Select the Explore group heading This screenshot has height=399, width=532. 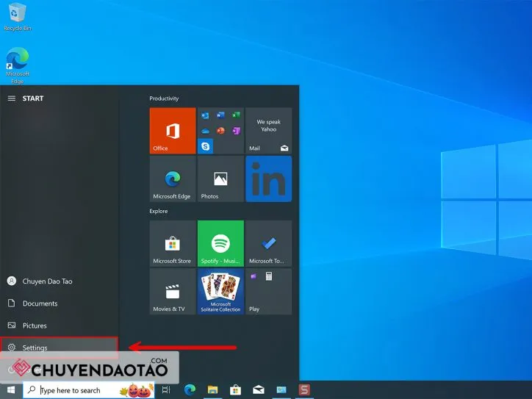coord(159,211)
